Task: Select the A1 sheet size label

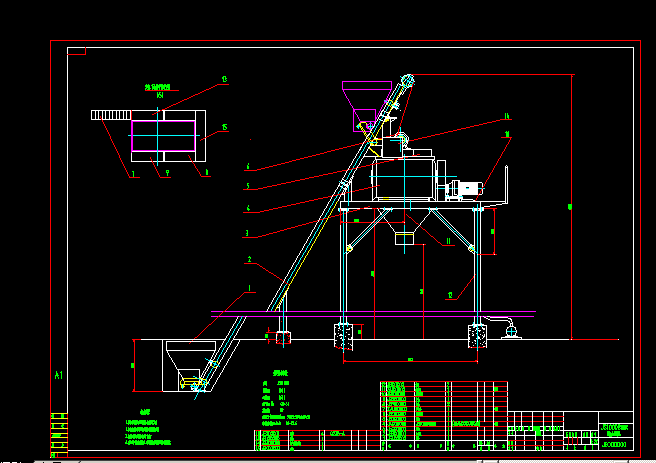Action: [59, 375]
